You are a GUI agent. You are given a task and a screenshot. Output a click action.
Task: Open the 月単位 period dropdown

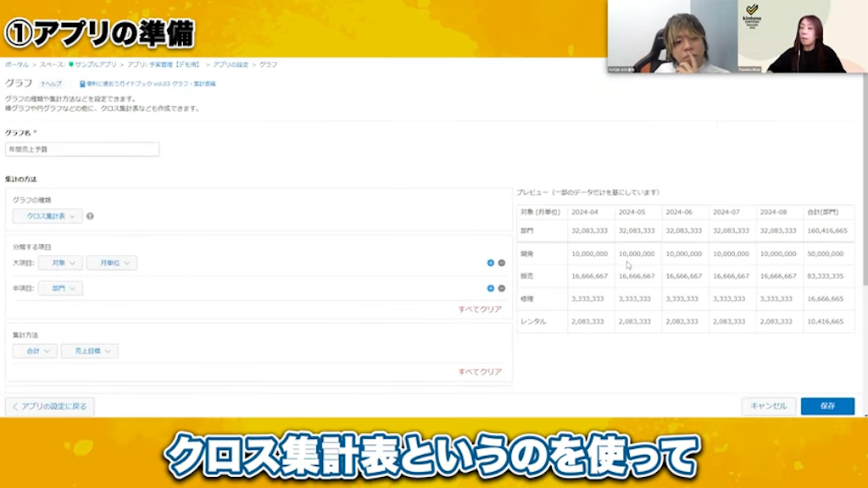pos(112,263)
